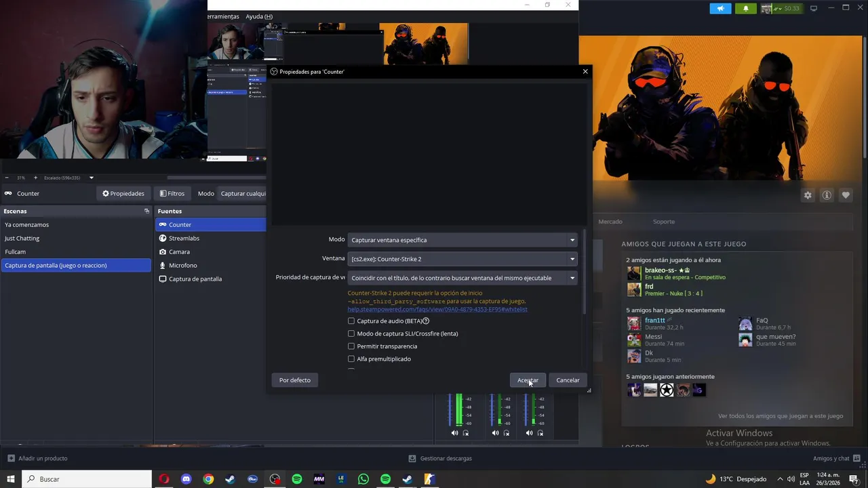The width and height of the screenshot is (868, 488).
Task: Select the Fullcam scene
Action: click(x=76, y=251)
